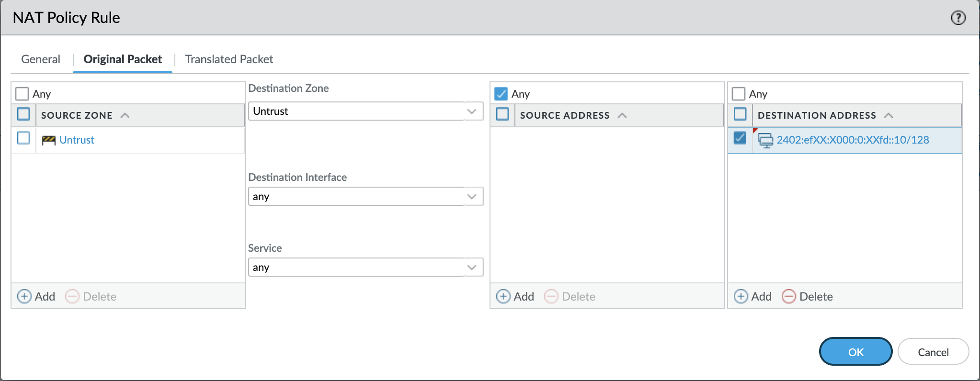Viewport: 980px width, 381px height.
Task: Sort by Source Zone column arrow
Action: pos(125,115)
